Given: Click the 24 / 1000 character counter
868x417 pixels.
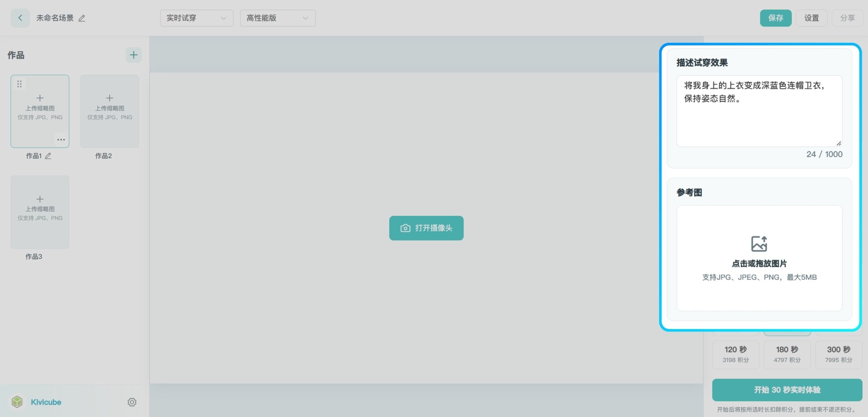Looking at the screenshot, I should [824, 154].
